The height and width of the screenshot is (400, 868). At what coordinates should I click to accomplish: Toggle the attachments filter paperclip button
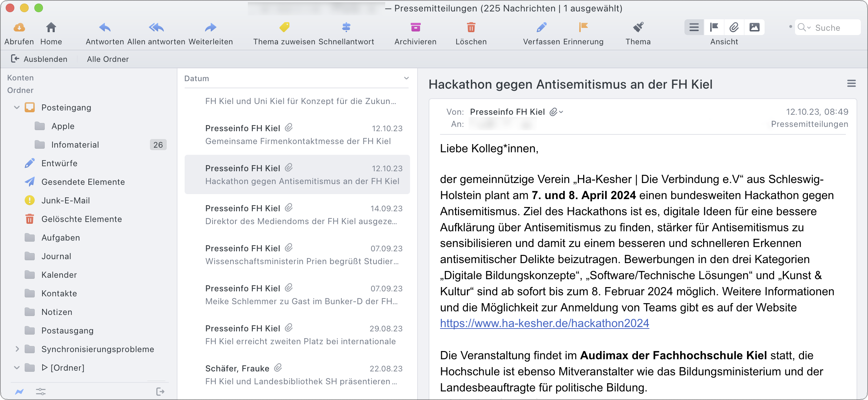[x=734, y=28]
